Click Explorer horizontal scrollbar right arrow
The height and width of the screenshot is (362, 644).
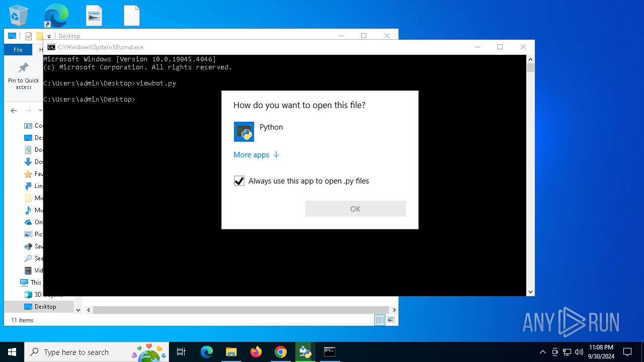pos(394,310)
